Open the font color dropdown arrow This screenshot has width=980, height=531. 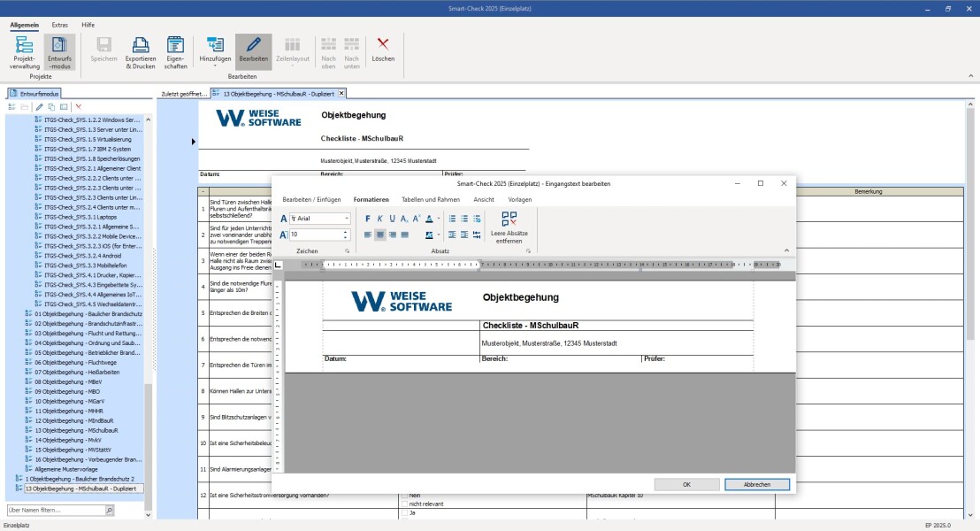point(438,219)
